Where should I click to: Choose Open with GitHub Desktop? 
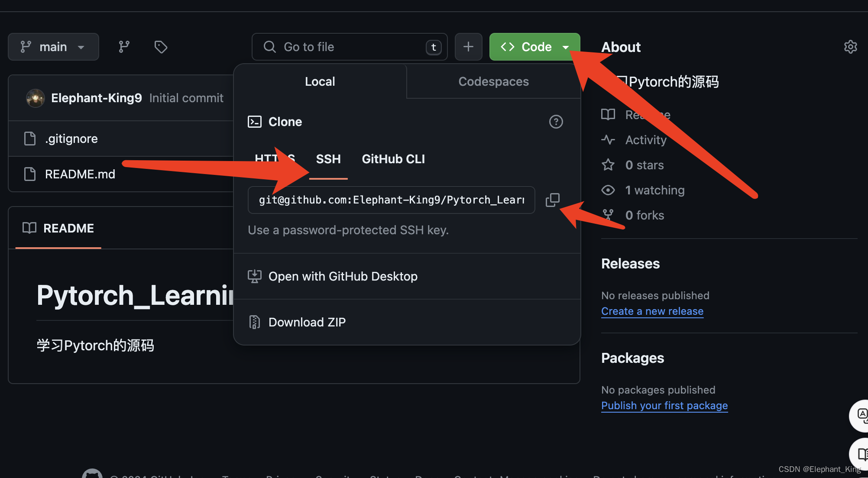(x=407, y=276)
